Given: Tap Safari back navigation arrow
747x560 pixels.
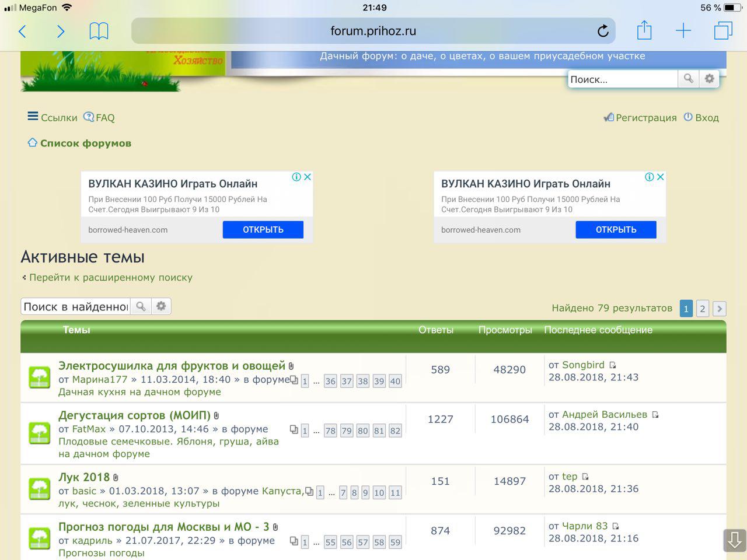Looking at the screenshot, I should click(x=23, y=32).
